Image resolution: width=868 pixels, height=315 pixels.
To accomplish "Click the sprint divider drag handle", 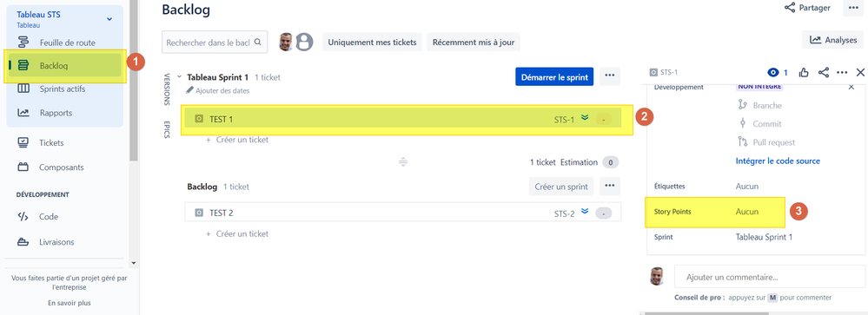I will pyautogui.click(x=403, y=162).
